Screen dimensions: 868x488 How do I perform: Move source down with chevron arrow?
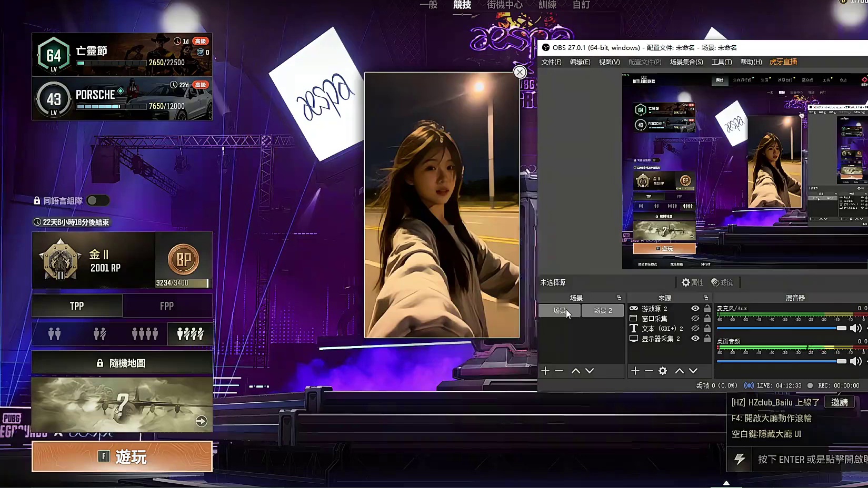pyautogui.click(x=693, y=371)
